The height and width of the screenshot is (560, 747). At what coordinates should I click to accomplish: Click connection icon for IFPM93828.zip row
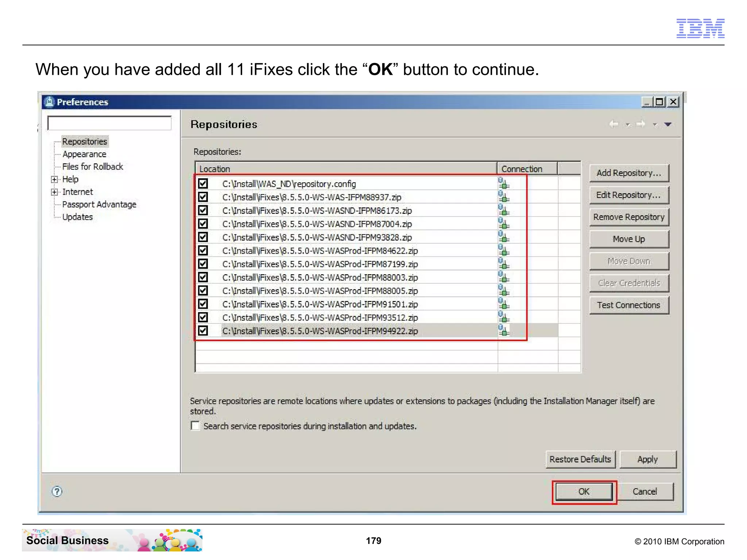[x=503, y=237]
